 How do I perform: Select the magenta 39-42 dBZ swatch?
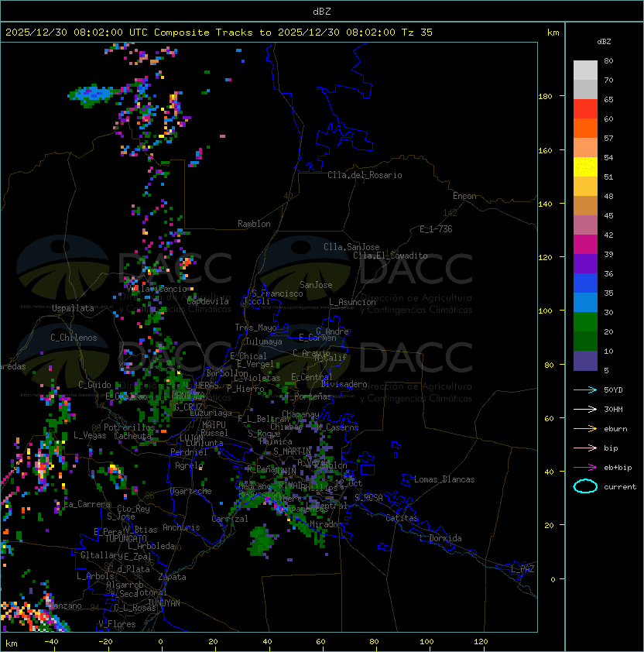(x=585, y=245)
